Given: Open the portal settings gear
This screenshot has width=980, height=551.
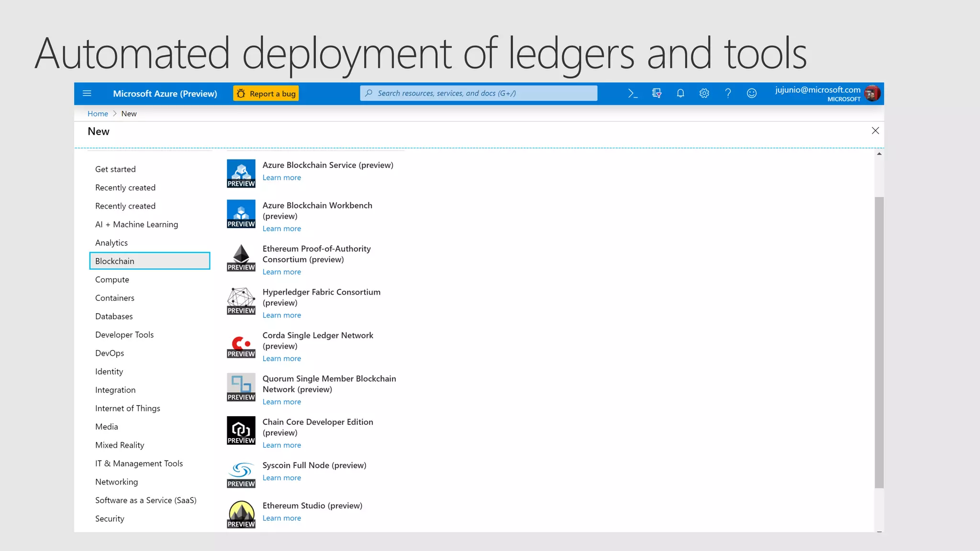Looking at the screenshot, I should [704, 93].
